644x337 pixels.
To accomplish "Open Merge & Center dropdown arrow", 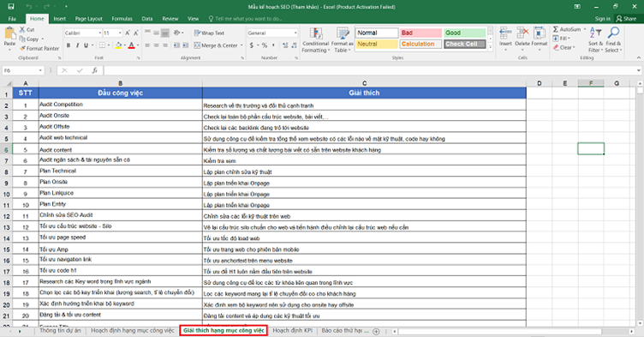I will (x=241, y=45).
